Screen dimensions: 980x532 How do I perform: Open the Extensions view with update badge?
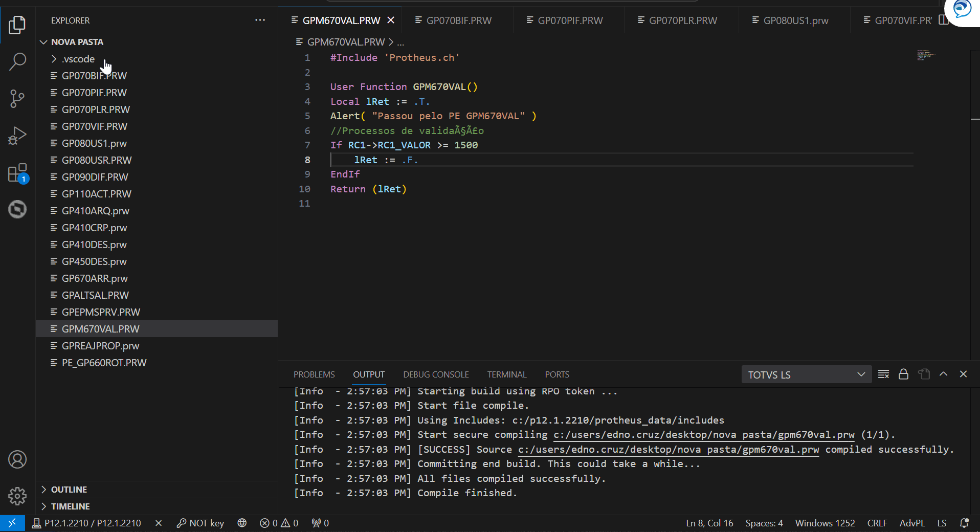(x=17, y=173)
